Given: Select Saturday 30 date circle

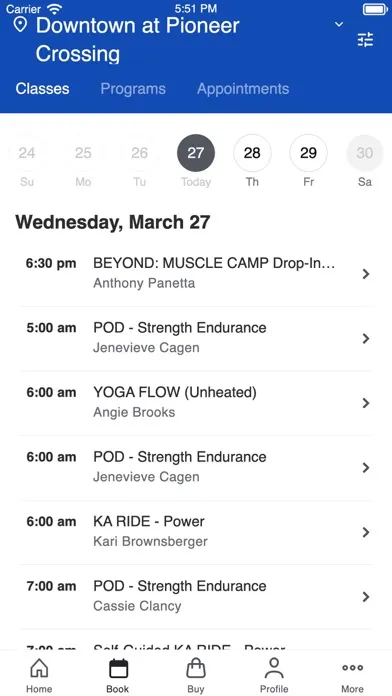Looking at the screenshot, I should coord(365,153).
